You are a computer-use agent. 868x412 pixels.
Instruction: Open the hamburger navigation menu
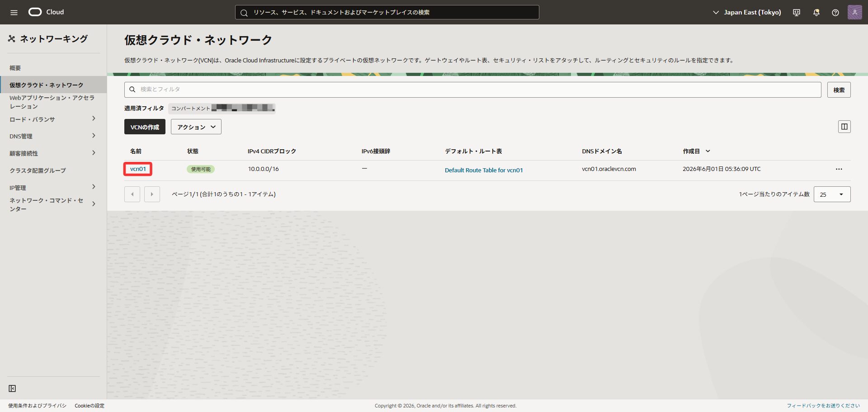pyautogui.click(x=14, y=12)
